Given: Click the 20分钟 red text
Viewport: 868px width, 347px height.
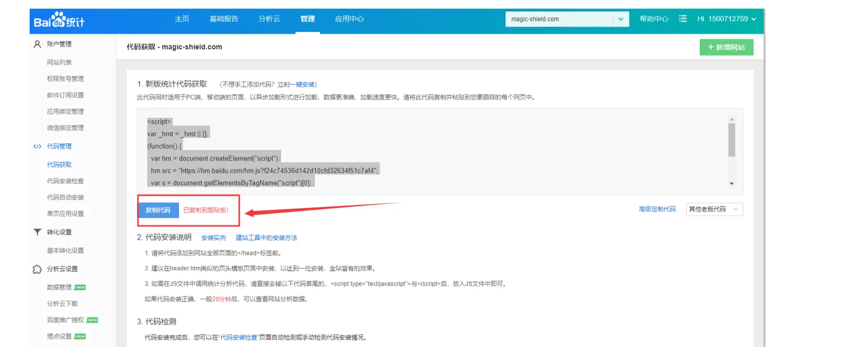Looking at the screenshot, I should click(221, 299).
